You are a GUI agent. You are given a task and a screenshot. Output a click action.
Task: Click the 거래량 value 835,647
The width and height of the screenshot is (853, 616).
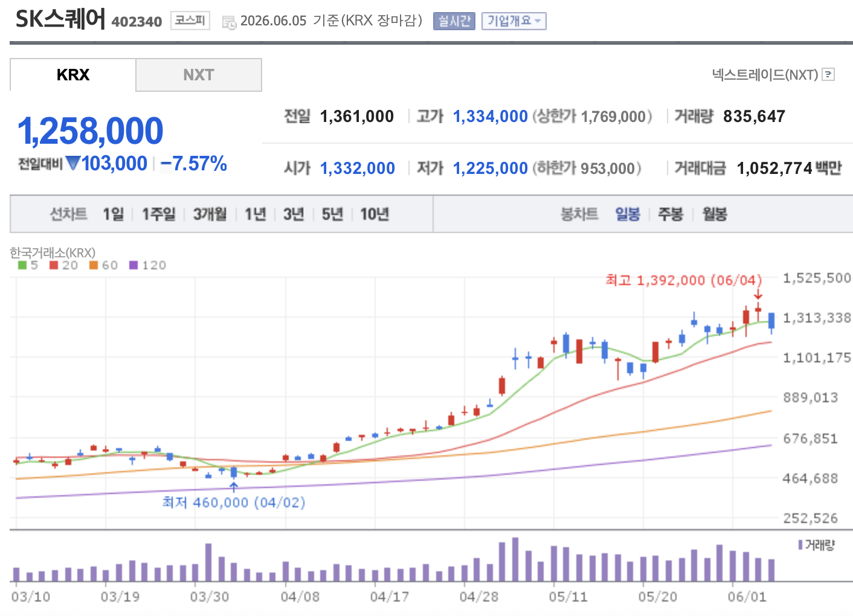[x=755, y=116]
